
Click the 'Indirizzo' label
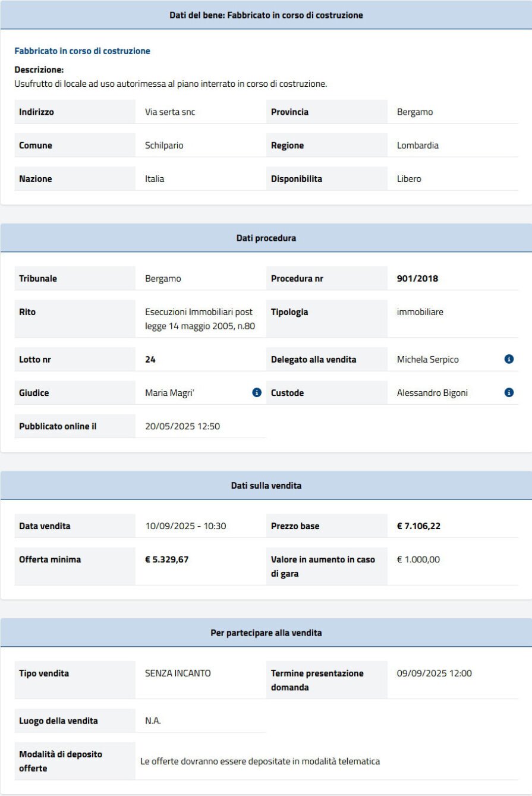[x=36, y=112]
